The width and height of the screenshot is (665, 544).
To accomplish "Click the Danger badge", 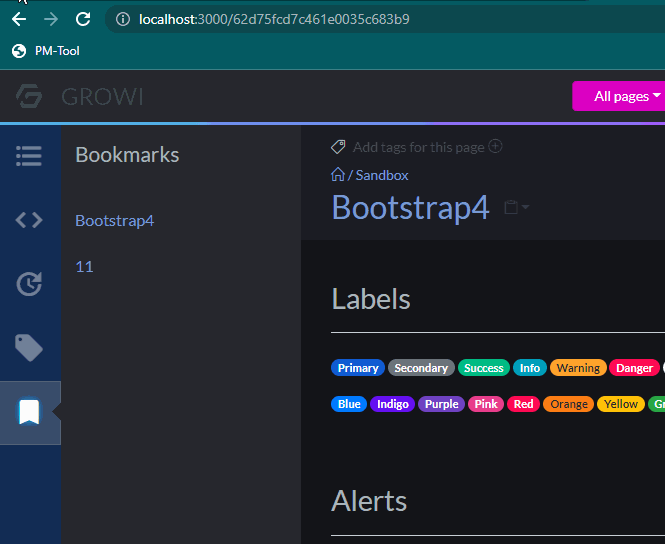I will click(634, 368).
